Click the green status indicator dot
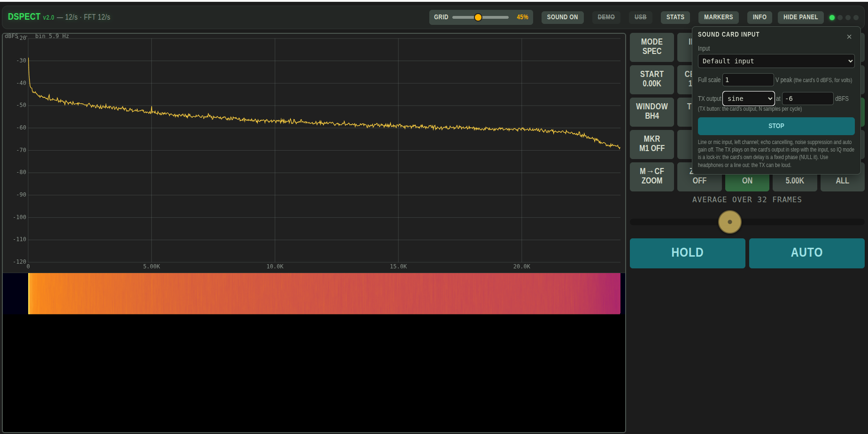This screenshot has width=868, height=434. coord(832,18)
